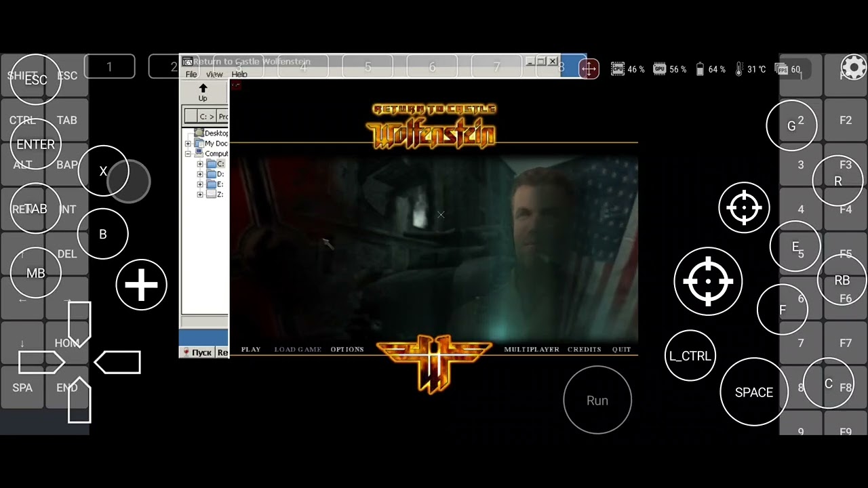The height and width of the screenshot is (488, 868).
Task: Tap the round X overlay button
Action: click(x=103, y=171)
